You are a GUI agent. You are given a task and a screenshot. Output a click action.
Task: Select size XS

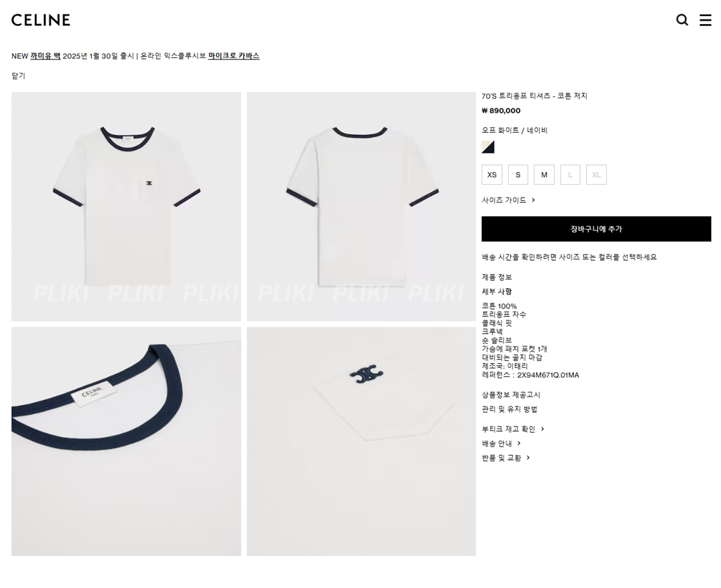click(x=492, y=175)
